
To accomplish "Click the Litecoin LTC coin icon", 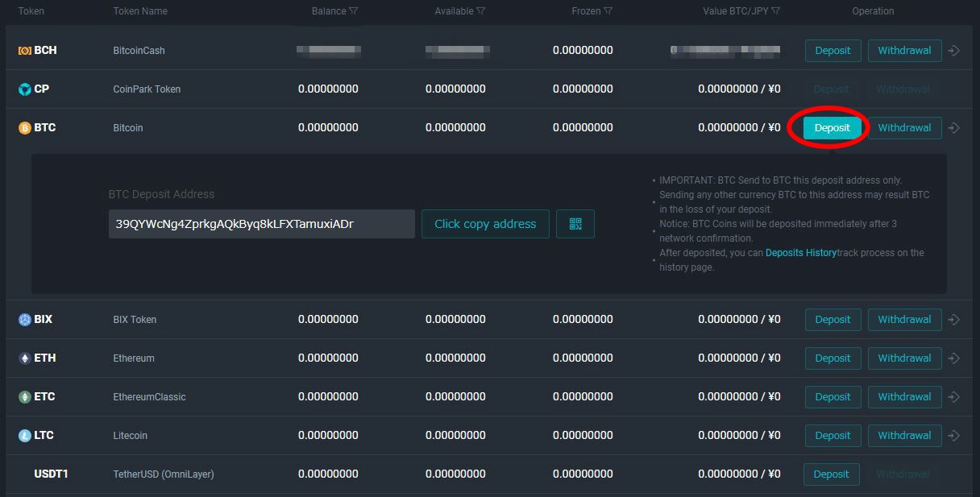I will pos(25,436).
